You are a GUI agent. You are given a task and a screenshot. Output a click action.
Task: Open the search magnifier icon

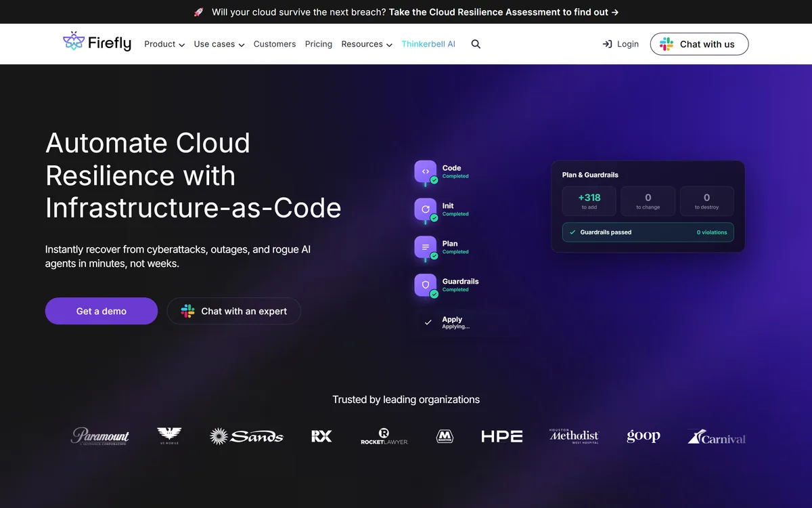tap(476, 44)
